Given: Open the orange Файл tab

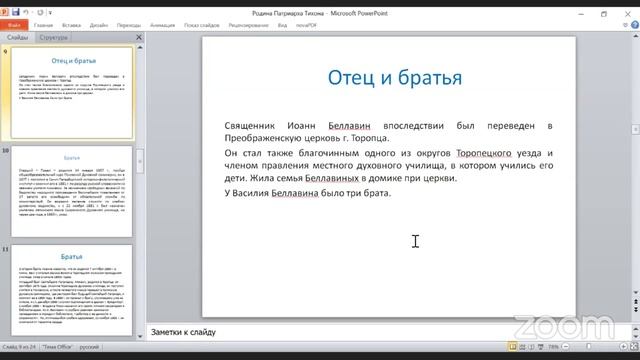Looking at the screenshot, I should (x=14, y=25).
